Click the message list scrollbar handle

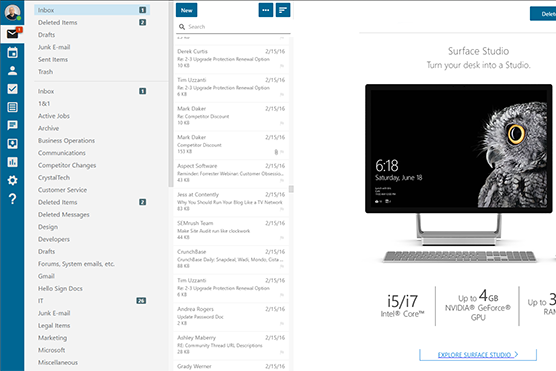pos(291,189)
